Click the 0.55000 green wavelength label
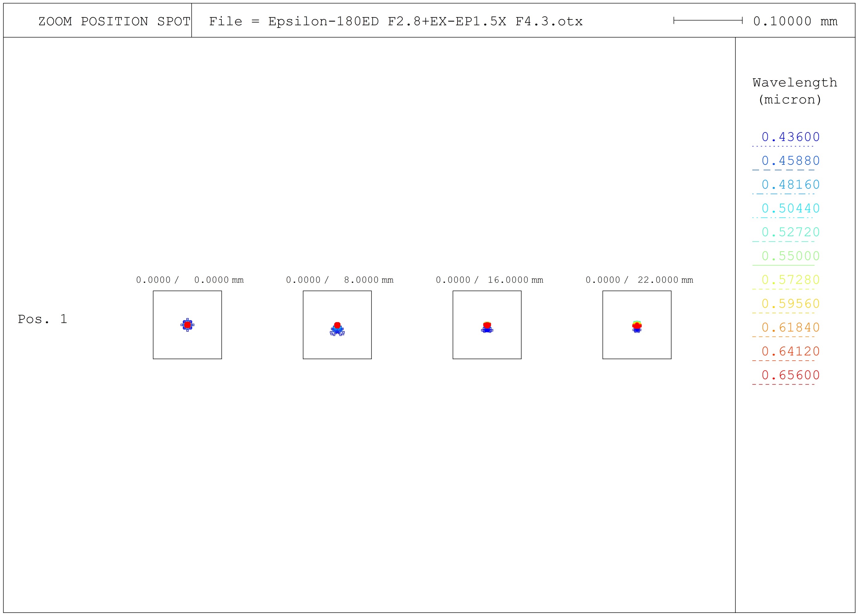This screenshot has height=616, width=862. tap(790, 256)
